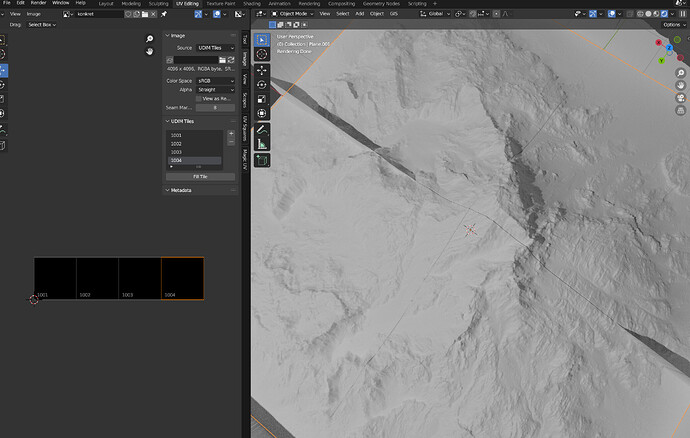Screen dimensions: 690x438
Task: Select the Add Cube tool in viewport
Action: point(262,160)
